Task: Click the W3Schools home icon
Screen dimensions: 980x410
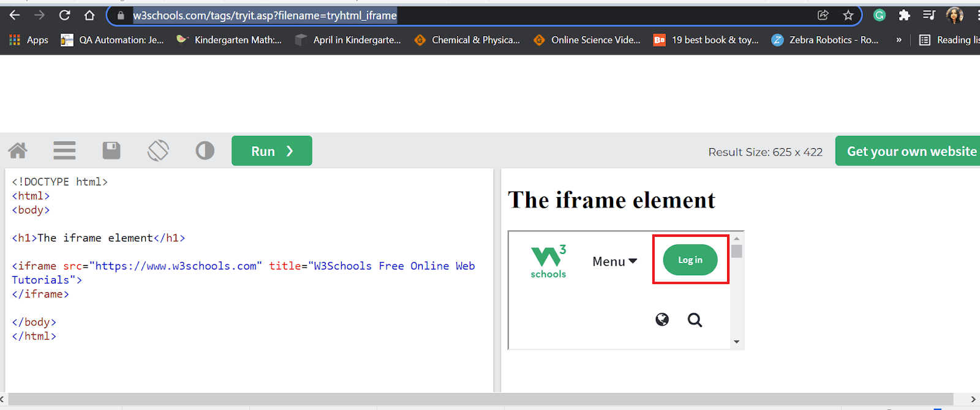Action: (x=18, y=151)
